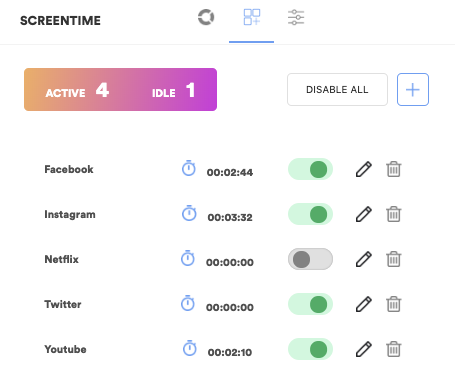
Task: Click the Twitter stopwatch icon
Action: (188, 303)
